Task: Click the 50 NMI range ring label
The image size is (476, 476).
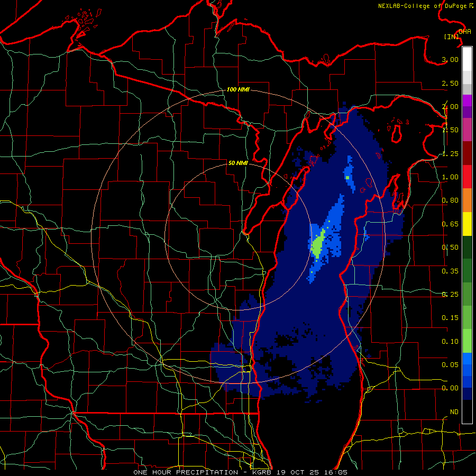Action: point(238,163)
